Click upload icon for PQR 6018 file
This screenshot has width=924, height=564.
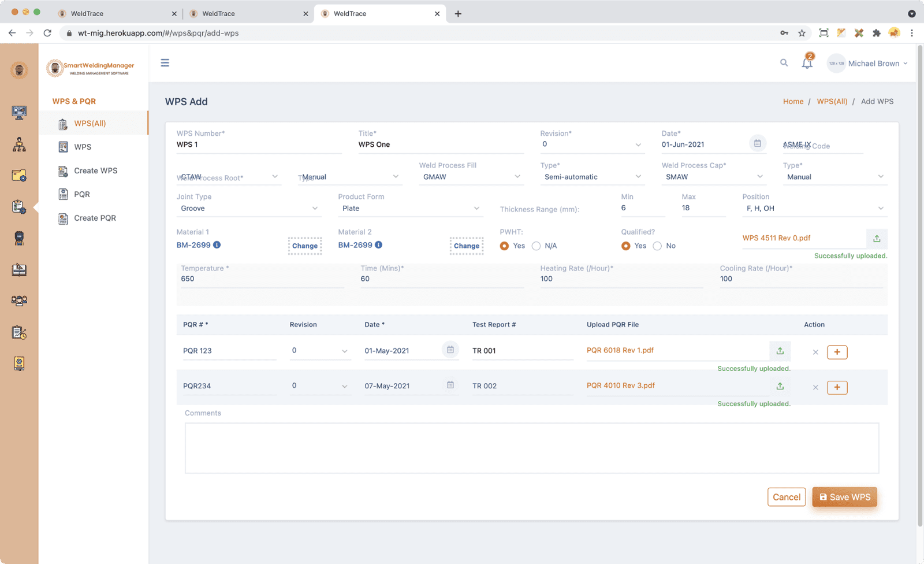(780, 351)
